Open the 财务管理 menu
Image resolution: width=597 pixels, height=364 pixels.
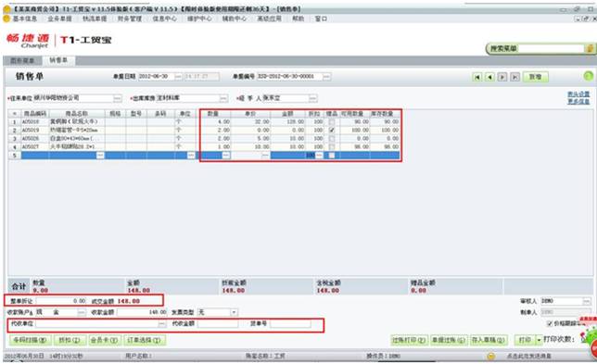130,19
